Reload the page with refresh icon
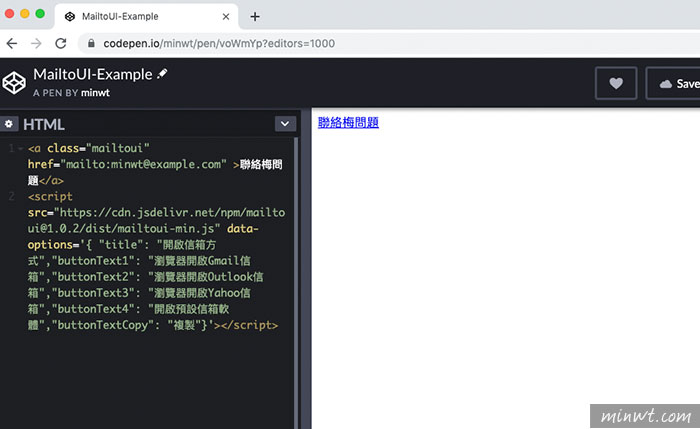 point(61,43)
